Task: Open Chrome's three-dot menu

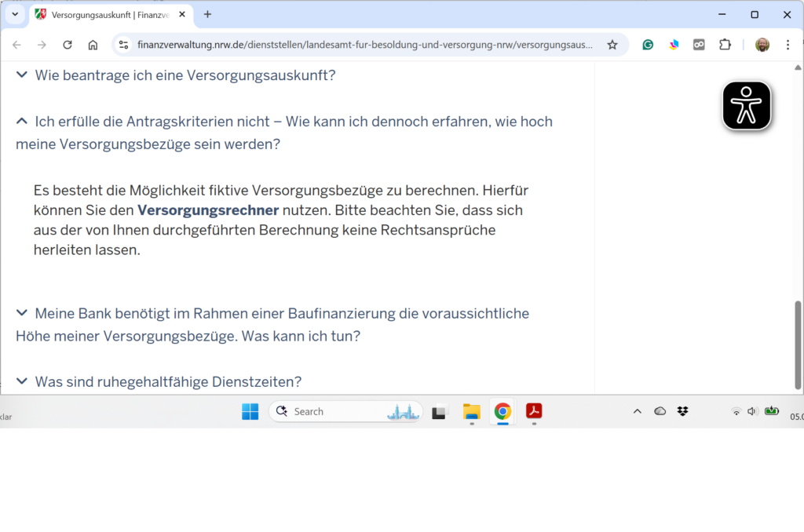Action: point(788,45)
